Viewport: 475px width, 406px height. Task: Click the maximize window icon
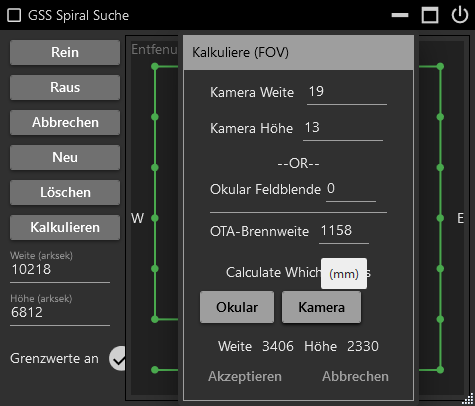(x=430, y=15)
